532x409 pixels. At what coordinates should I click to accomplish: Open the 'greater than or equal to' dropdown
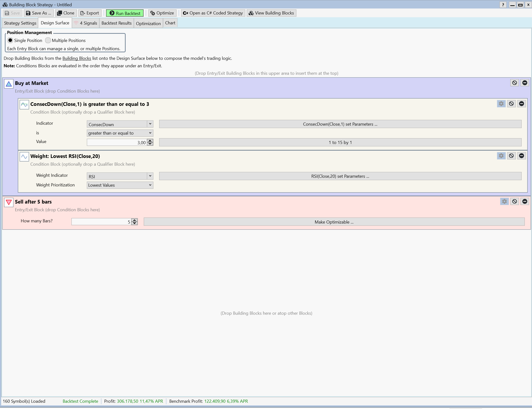pyautogui.click(x=150, y=133)
